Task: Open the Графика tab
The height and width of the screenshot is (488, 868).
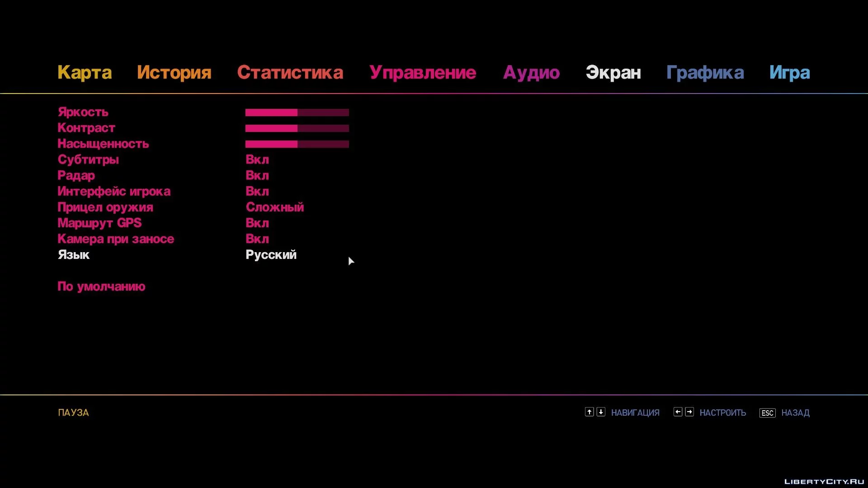Action: 705,73
